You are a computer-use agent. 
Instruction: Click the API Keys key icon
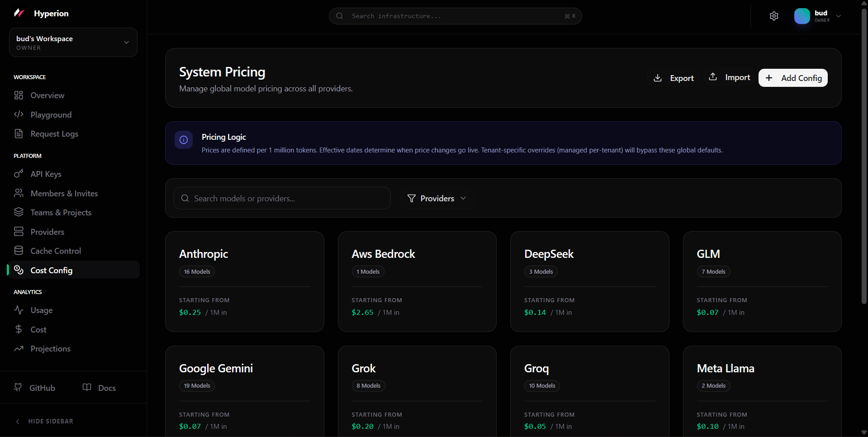[x=19, y=174]
